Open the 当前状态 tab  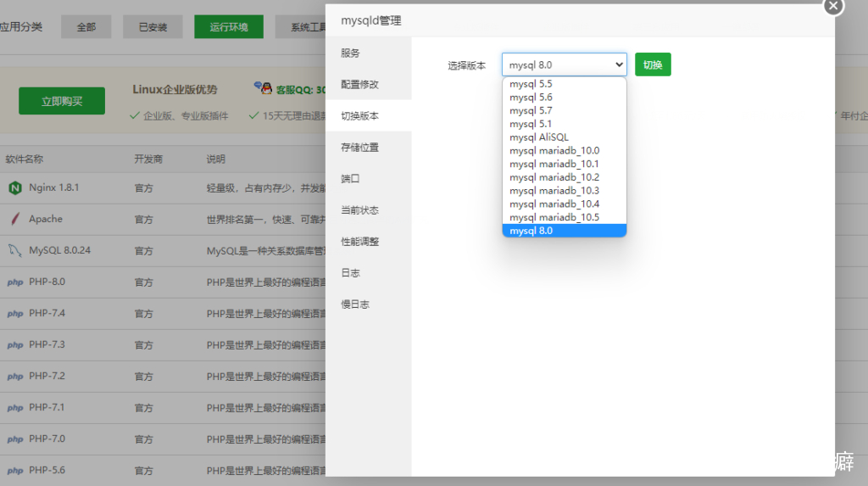click(x=369, y=210)
